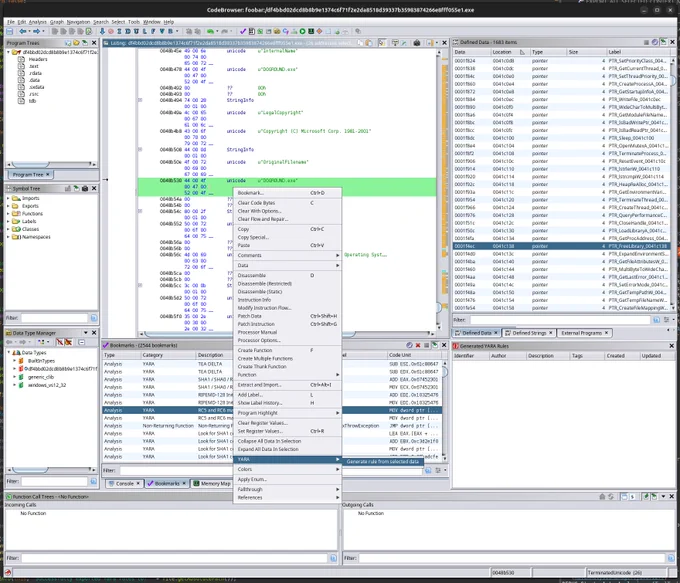680x583 pixels.
Task: Click the Incoming Calls filter input field
Action: click(174, 558)
